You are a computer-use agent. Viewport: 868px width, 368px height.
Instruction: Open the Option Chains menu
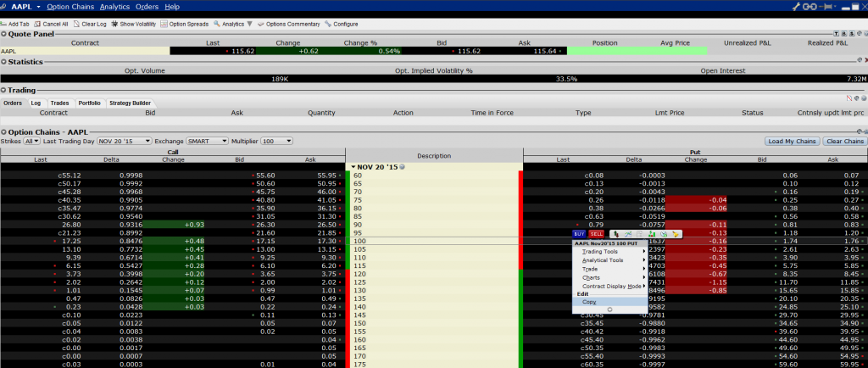point(71,7)
